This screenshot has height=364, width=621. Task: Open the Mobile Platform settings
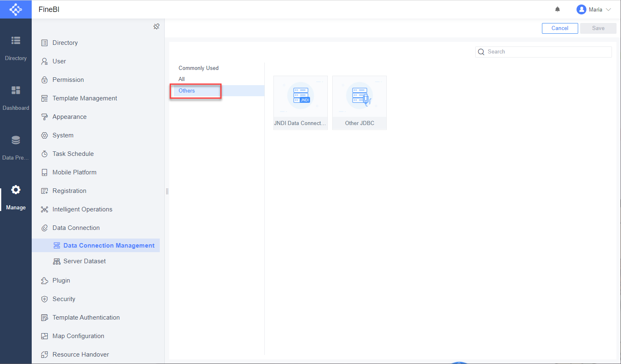[x=75, y=172]
